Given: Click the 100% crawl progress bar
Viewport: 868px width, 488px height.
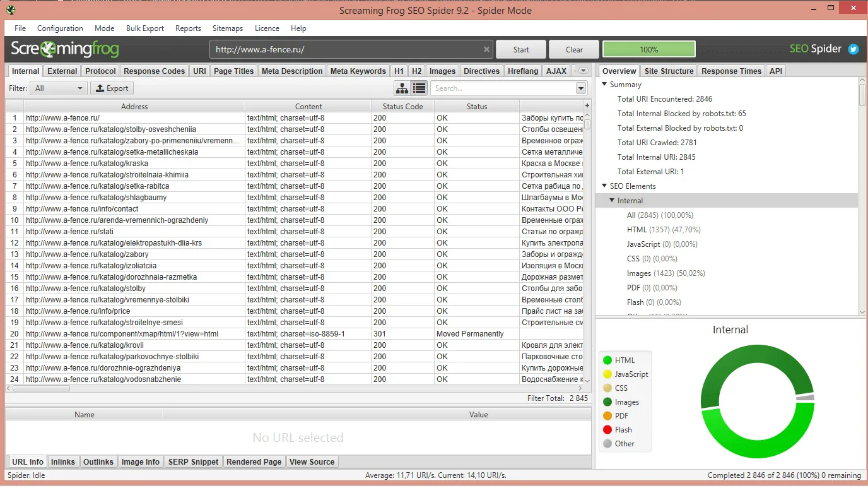Looking at the screenshot, I should [x=648, y=49].
